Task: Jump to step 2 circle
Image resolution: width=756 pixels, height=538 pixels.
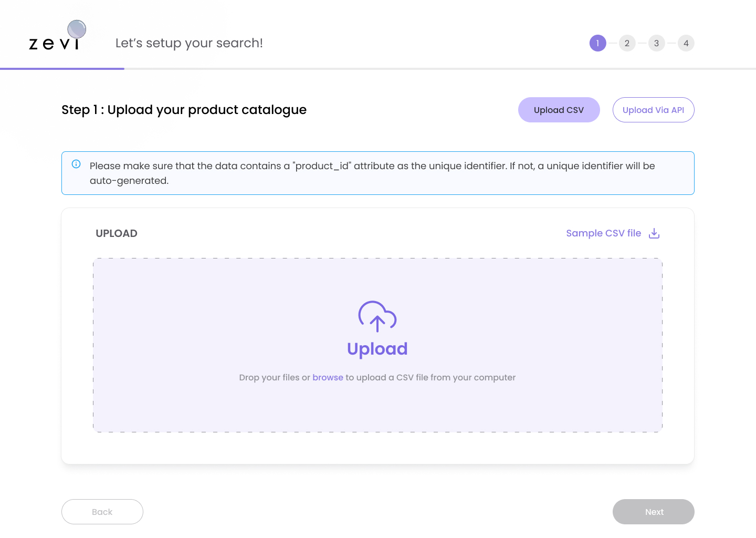Action: [627, 43]
